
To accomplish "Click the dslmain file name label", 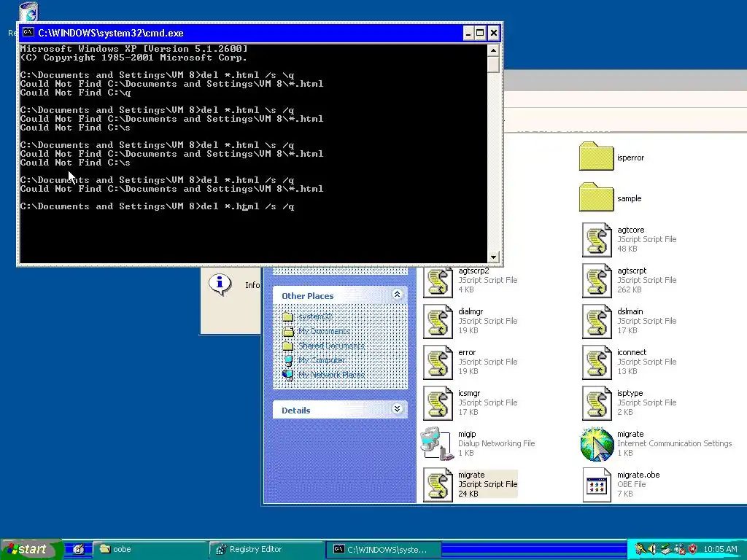I will 630,311.
